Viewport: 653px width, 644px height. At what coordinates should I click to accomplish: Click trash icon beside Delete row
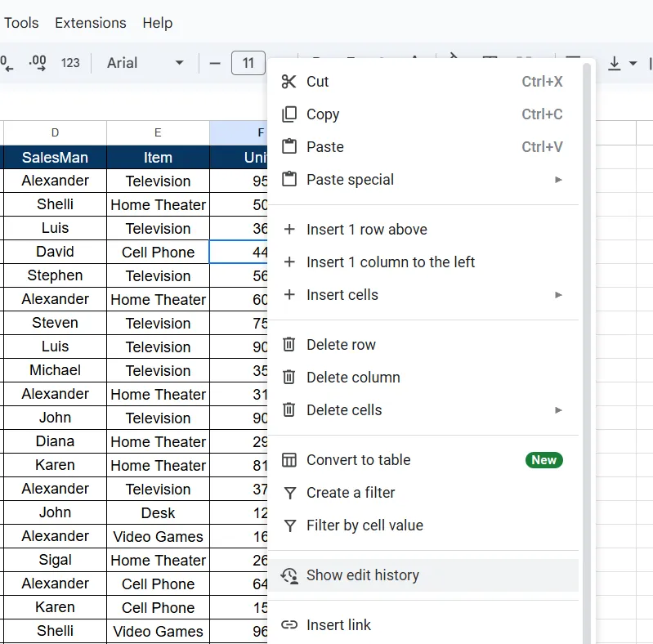[289, 345]
